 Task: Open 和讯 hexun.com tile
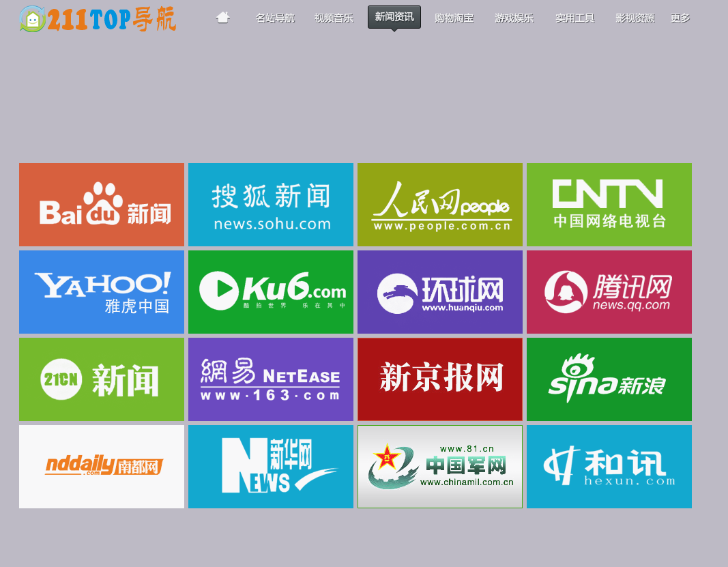tap(609, 467)
